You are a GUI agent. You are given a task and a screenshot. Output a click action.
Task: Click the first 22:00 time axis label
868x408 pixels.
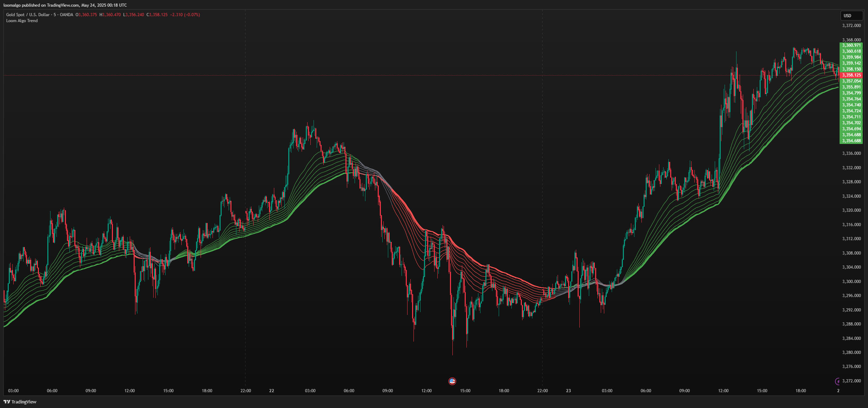(245, 391)
